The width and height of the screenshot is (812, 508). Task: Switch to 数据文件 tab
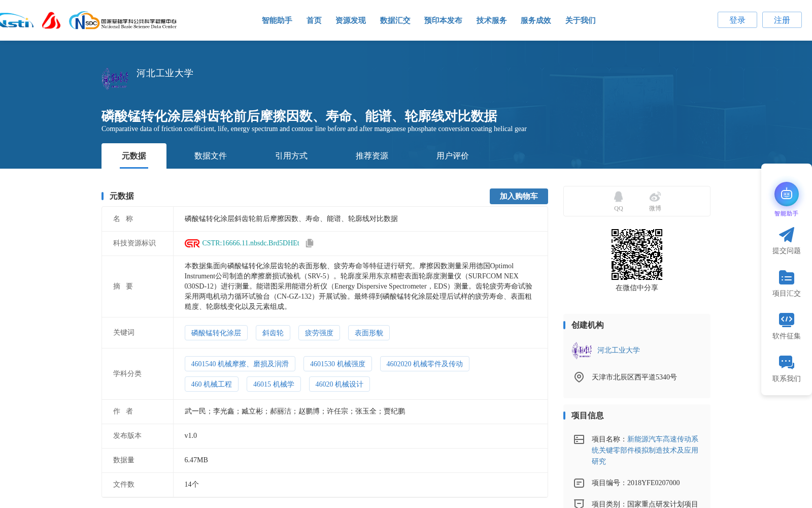pos(211,156)
